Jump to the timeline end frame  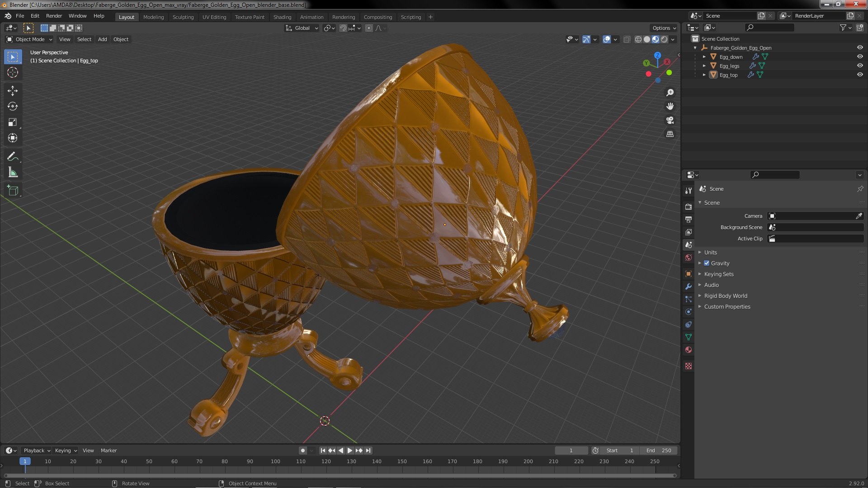click(368, 450)
